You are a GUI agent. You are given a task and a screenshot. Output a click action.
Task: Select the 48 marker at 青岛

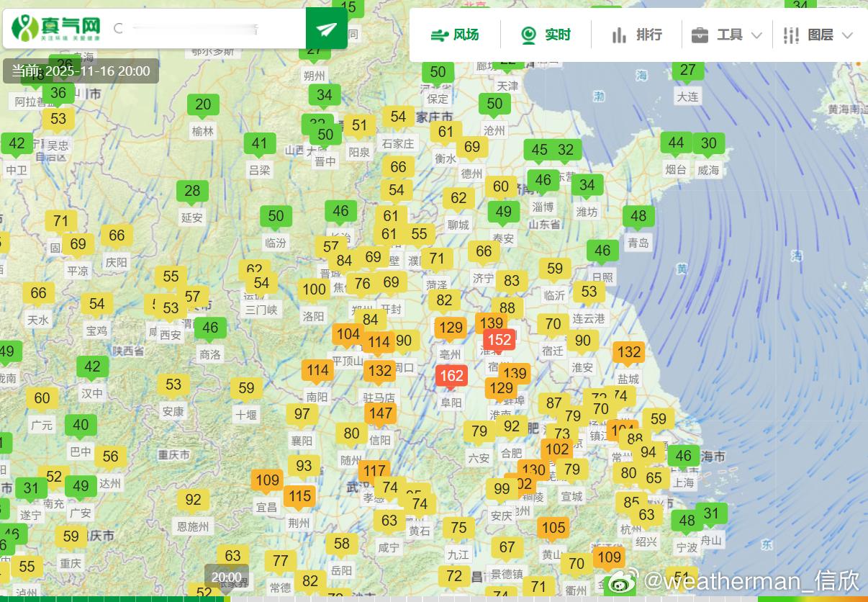pos(638,216)
